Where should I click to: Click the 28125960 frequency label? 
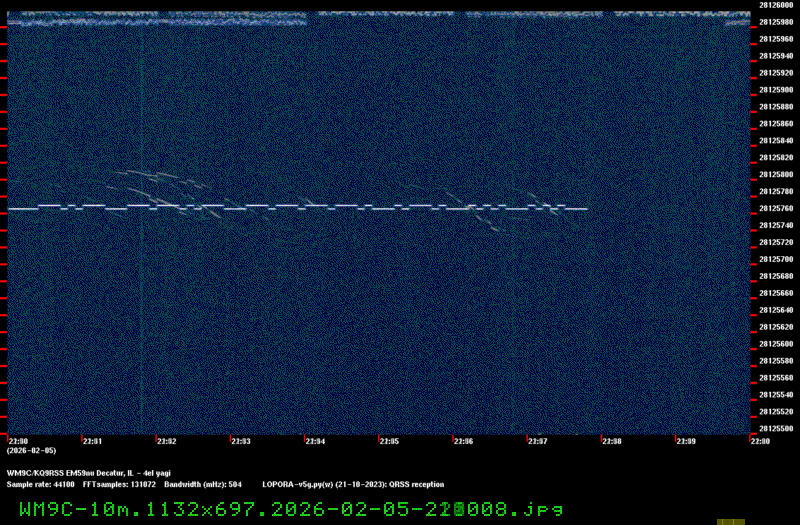[x=776, y=39]
